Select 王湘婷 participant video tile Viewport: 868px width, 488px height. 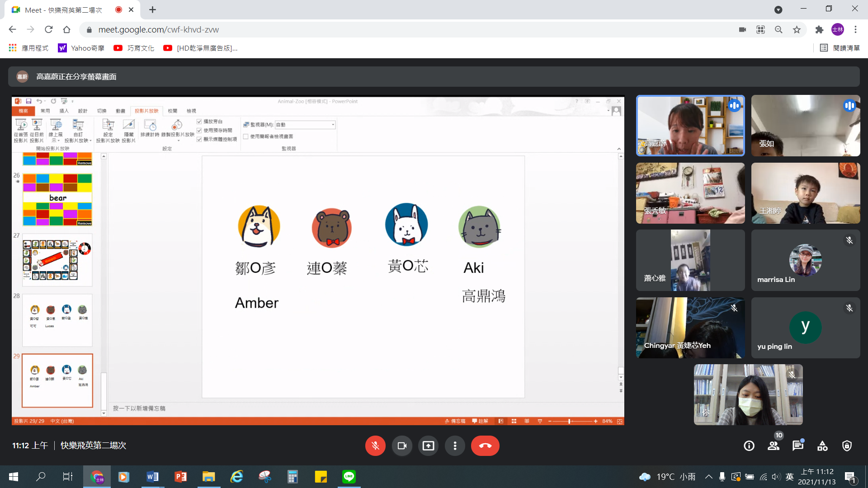point(806,193)
